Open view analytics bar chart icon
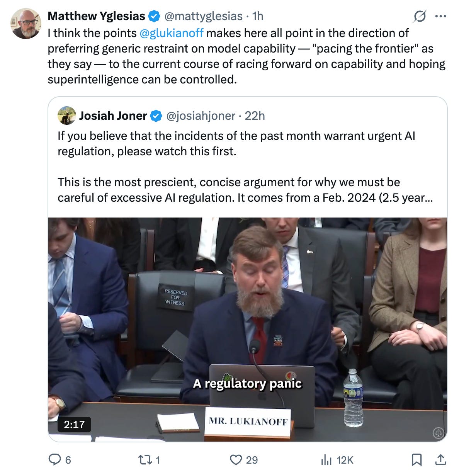This screenshot has width=459, height=476. tap(326, 460)
